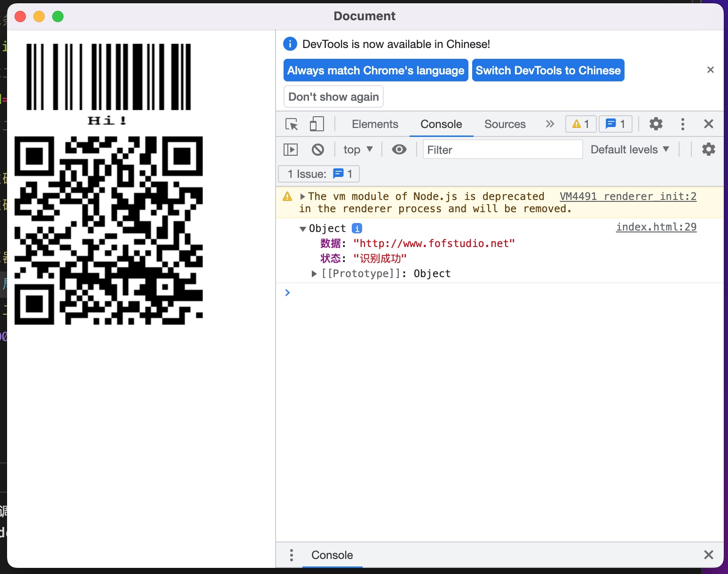Click the yellow warning triangle icon in message

click(287, 197)
